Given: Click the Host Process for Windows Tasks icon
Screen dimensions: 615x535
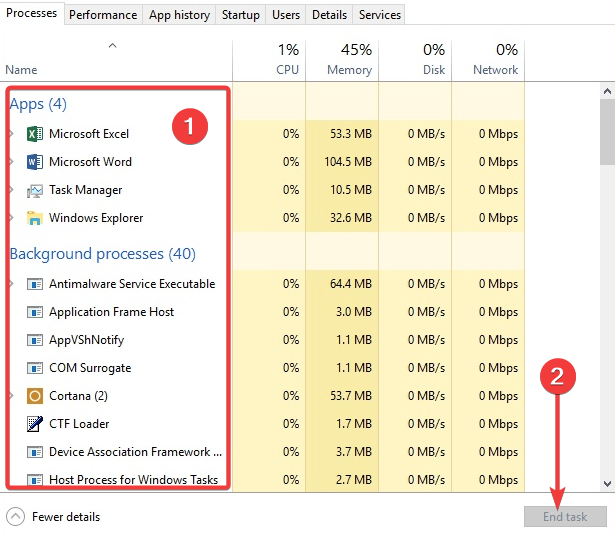Looking at the screenshot, I should click(x=35, y=480).
